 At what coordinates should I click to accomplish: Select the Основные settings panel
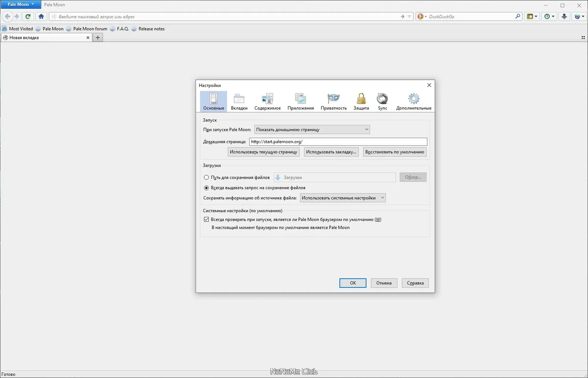click(214, 101)
